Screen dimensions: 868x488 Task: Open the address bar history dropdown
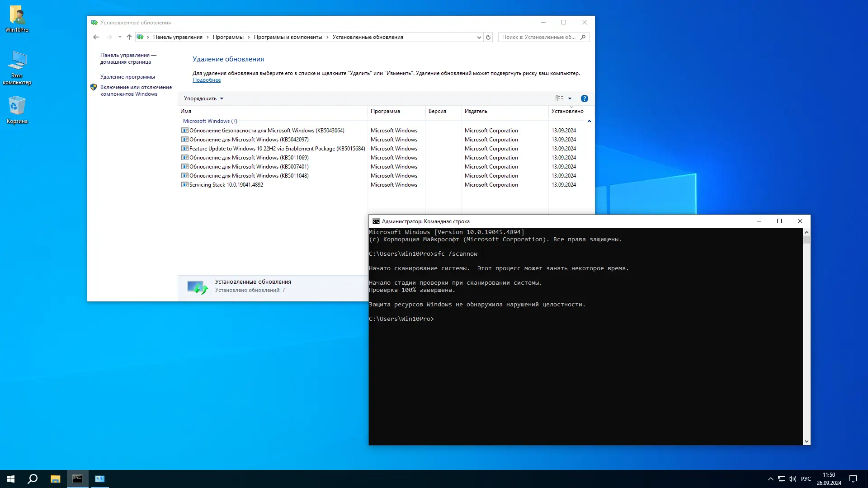point(479,37)
